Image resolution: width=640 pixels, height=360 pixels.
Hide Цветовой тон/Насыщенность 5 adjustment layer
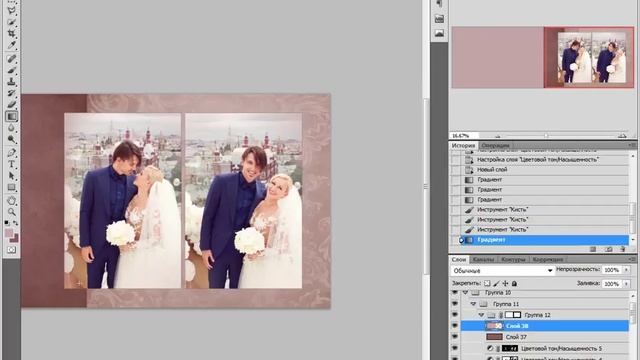pos(455,348)
